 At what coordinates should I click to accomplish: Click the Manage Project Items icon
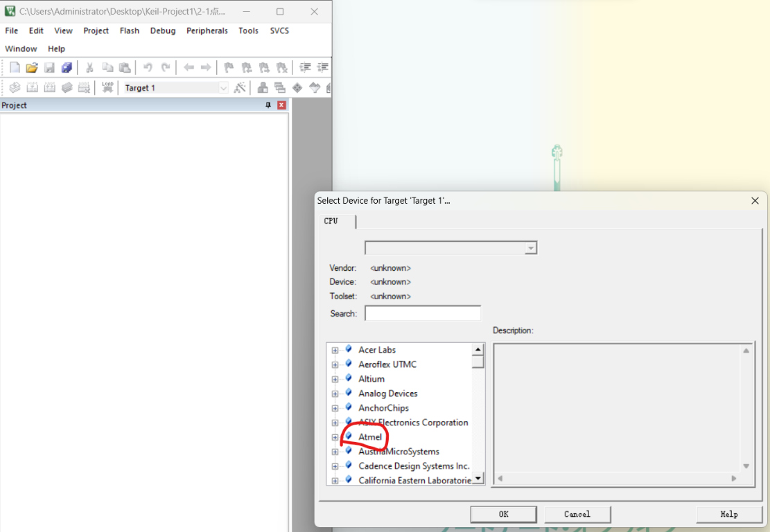pos(263,87)
